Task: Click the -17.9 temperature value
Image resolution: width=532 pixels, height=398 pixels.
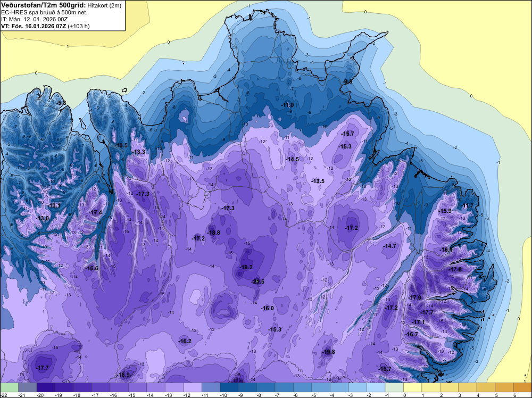Action: 414,297
